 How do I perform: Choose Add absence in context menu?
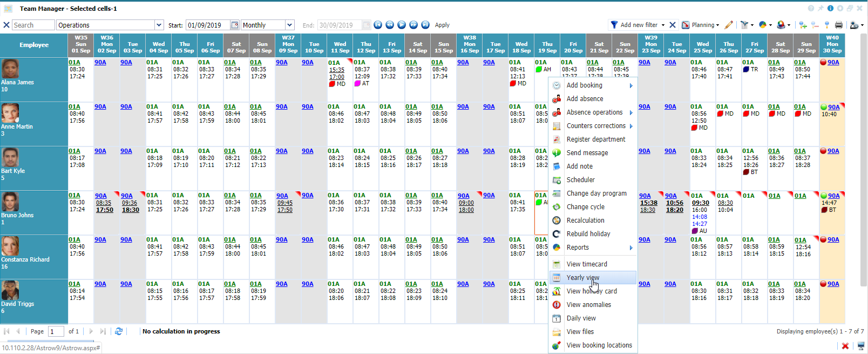coord(585,99)
